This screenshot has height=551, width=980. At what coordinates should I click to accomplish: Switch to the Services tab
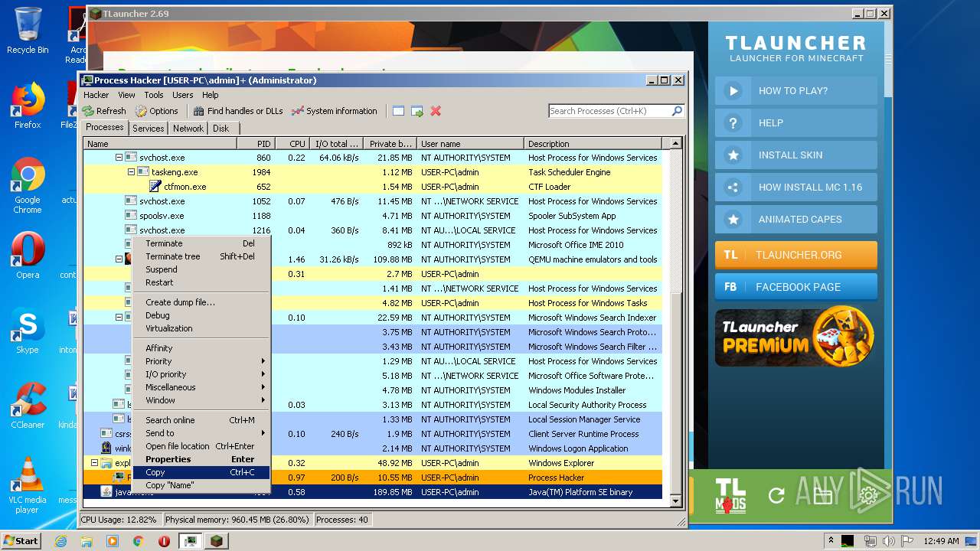(x=148, y=129)
